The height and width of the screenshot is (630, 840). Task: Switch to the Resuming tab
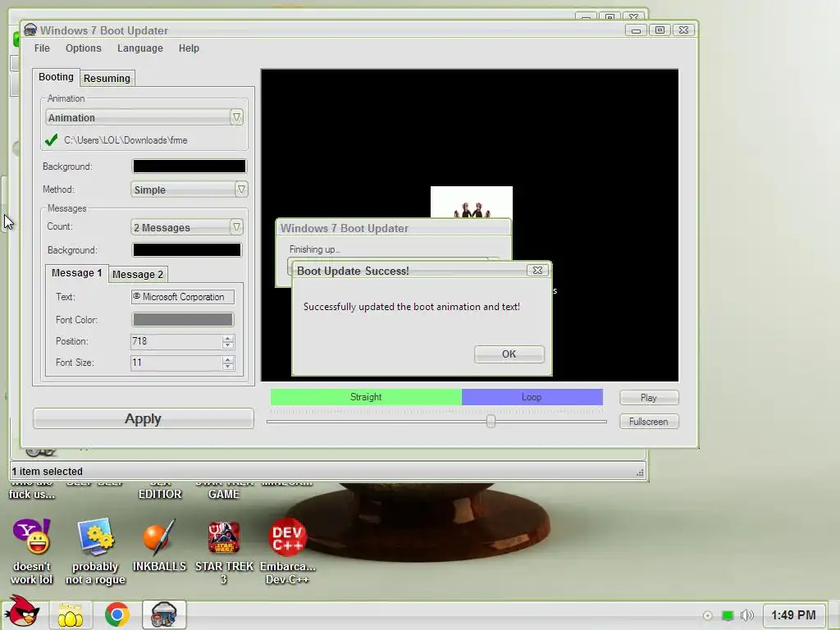(x=107, y=78)
